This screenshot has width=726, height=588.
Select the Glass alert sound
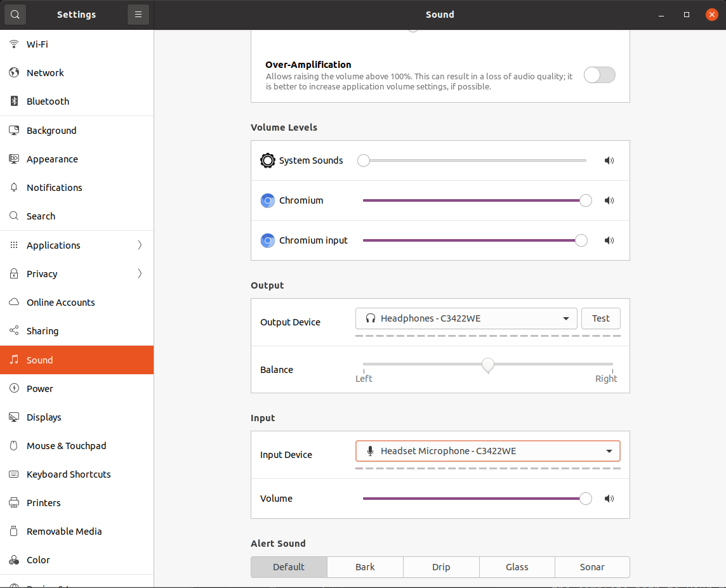point(517,566)
